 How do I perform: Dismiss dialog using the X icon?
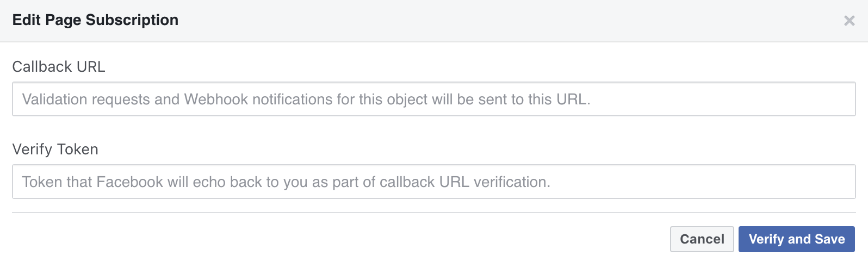pyautogui.click(x=849, y=21)
